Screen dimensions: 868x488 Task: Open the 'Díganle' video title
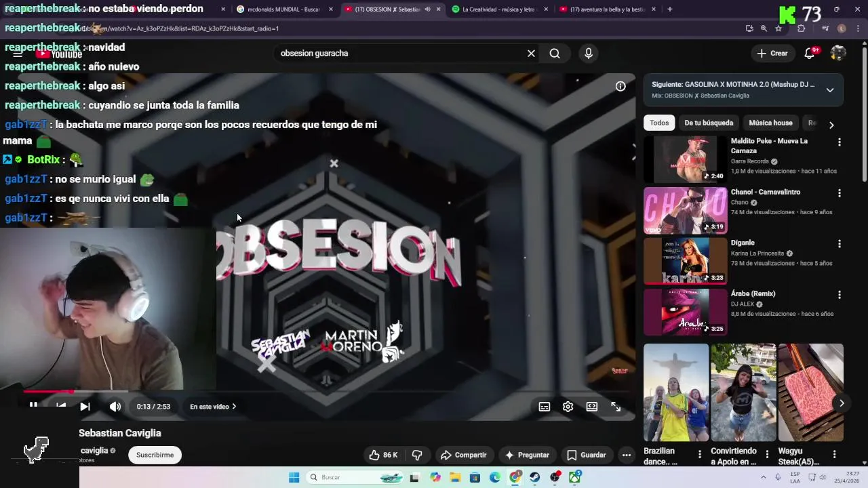pos(743,243)
